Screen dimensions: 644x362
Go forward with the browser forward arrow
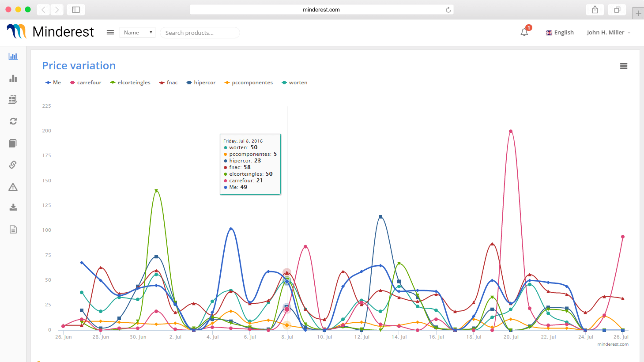pos(57,10)
